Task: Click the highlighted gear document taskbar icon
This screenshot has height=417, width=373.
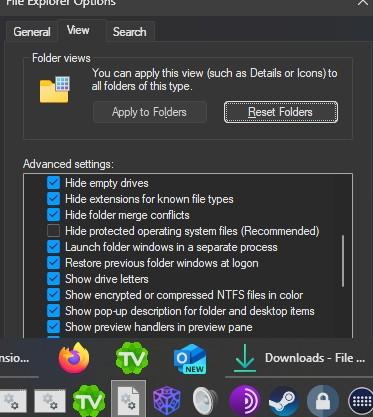Action: (128, 399)
